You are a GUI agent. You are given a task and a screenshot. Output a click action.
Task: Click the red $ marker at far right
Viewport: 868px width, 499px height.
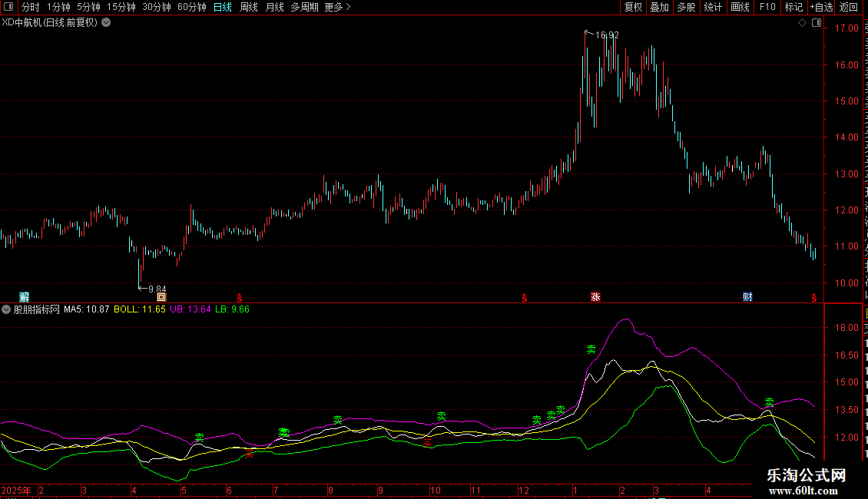813,298
